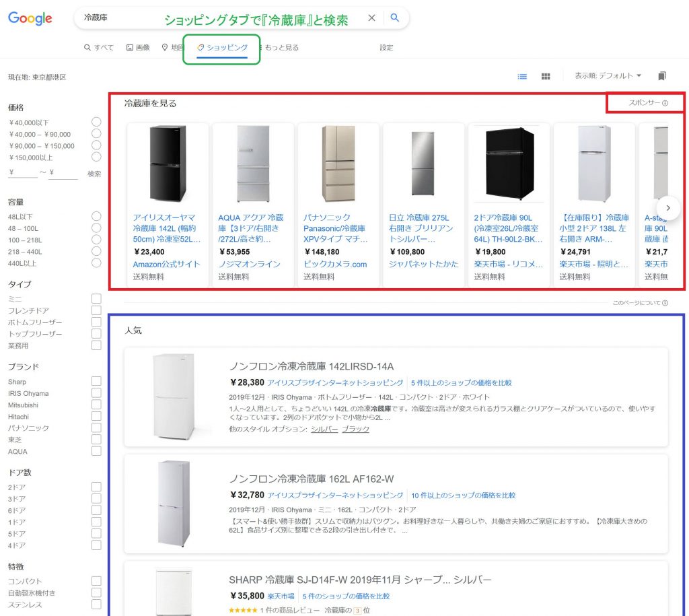Image resolution: width=689 pixels, height=616 pixels.
Task: Open the ショッピング tab
Action: pyautogui.click(x=222, y=48)
